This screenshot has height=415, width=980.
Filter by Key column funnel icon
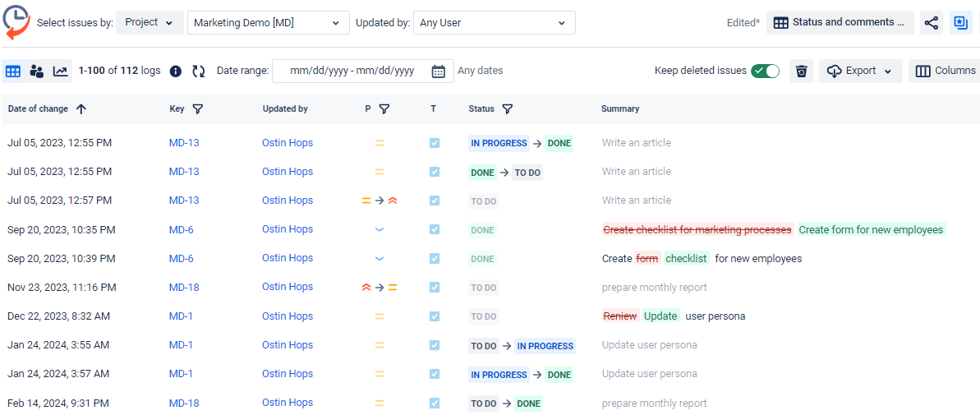(x=198, y=108)
